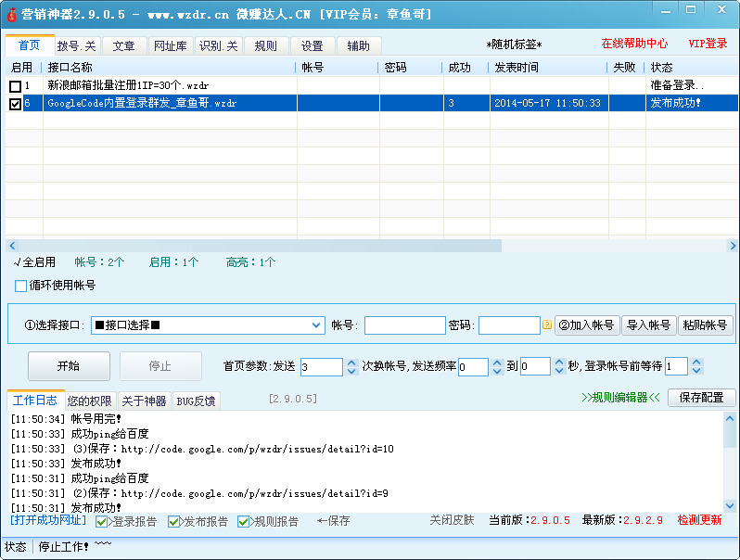The width and height of the screenshot is (740, 560).
Task: Adjust the 登录帐号前等待 spinner arrows
Action: tap(696, 367)
